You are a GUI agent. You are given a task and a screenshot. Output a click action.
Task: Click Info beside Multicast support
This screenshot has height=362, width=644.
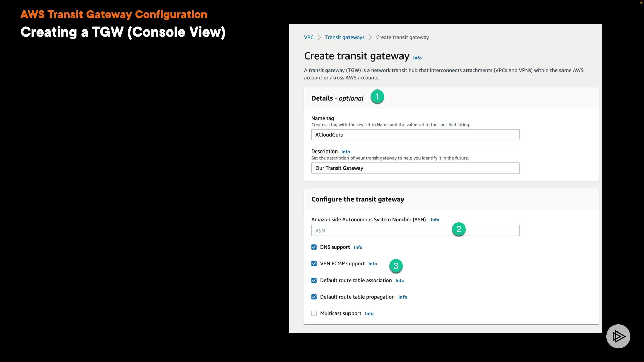point(369,314)
